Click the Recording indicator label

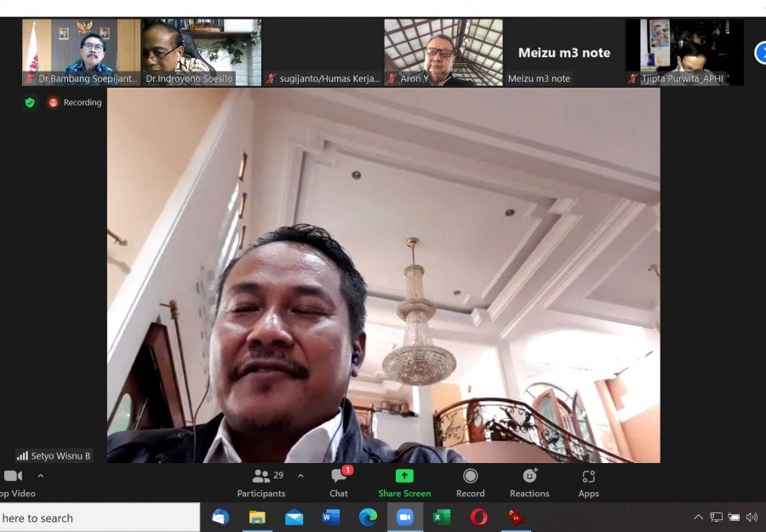tap(82, 102)
